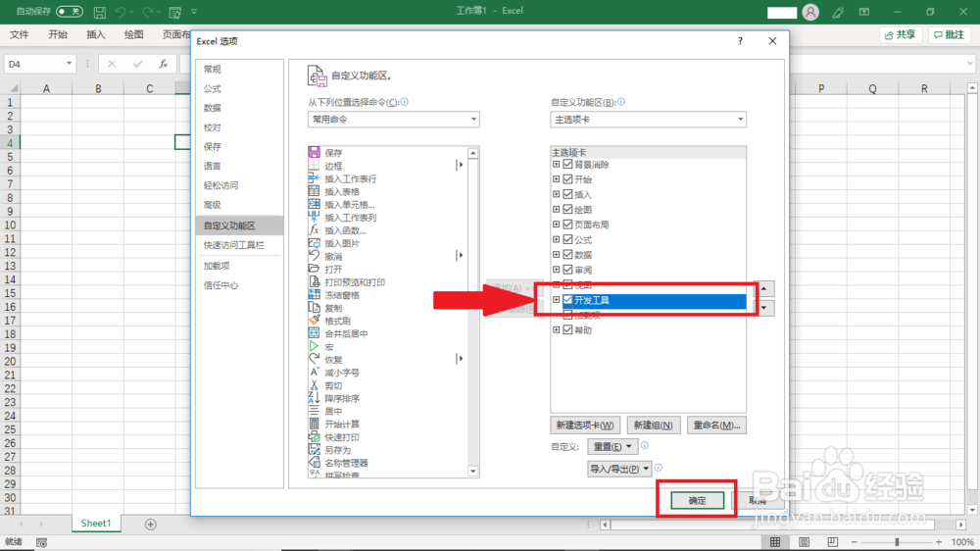Select the Sheet1 worksheet tab
980x551 pixels.
coord(96,524)
